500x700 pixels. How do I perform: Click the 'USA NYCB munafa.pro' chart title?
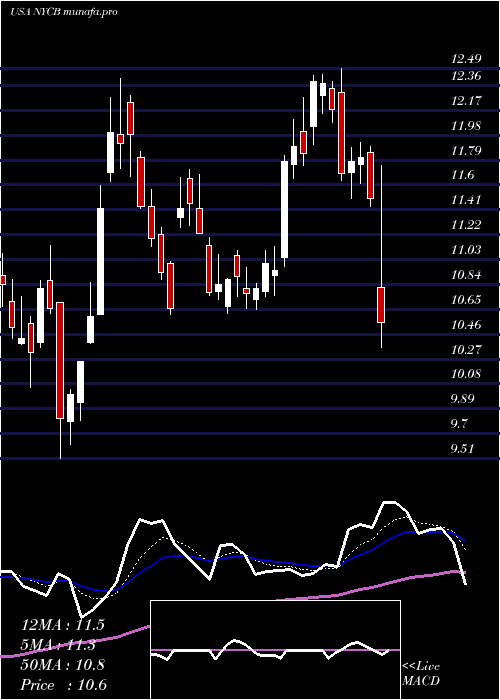64,12
